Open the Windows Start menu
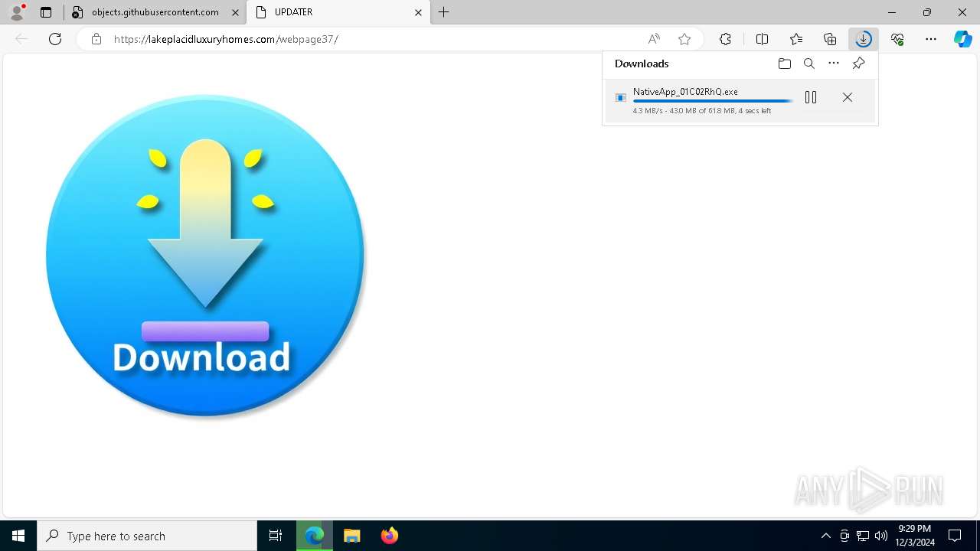This screenshot has width=980, height=551. [18, 536]
